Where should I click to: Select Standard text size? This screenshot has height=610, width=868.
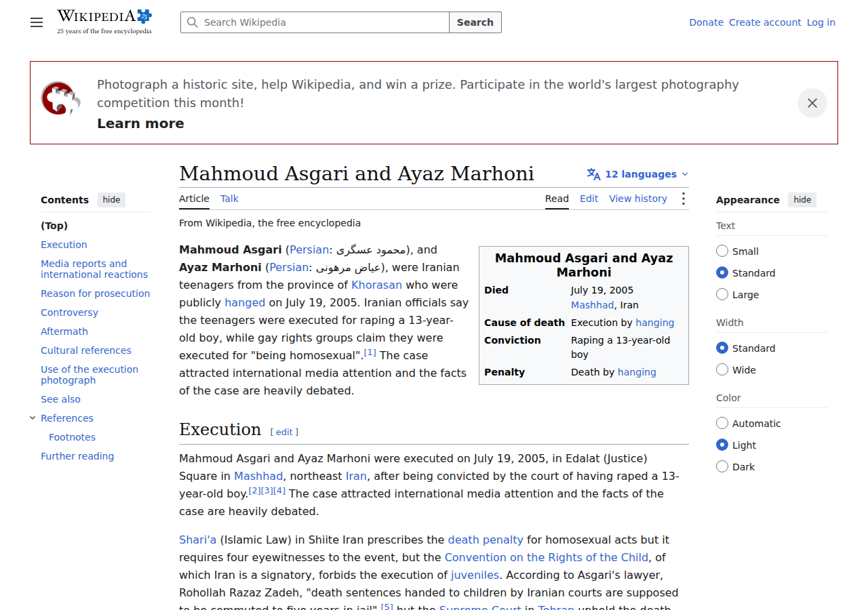[x=722, y=273]
